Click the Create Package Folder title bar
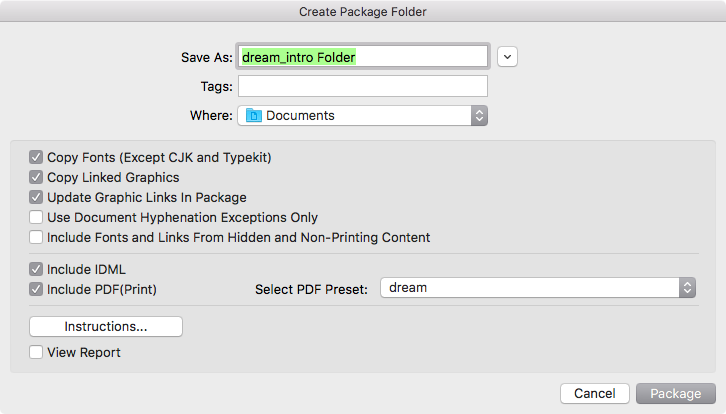Viewport: 726px width, 414px height. click(363, 11)
